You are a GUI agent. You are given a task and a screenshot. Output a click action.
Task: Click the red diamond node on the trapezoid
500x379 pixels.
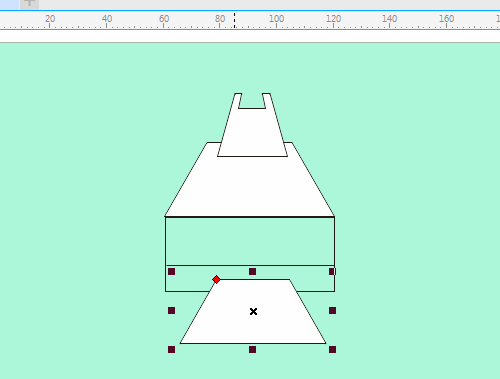click(216, 279)
